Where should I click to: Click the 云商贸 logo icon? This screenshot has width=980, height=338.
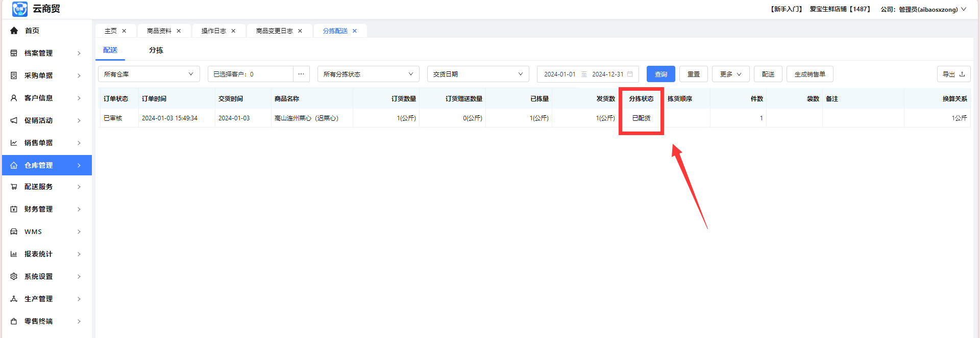point(19,9)
